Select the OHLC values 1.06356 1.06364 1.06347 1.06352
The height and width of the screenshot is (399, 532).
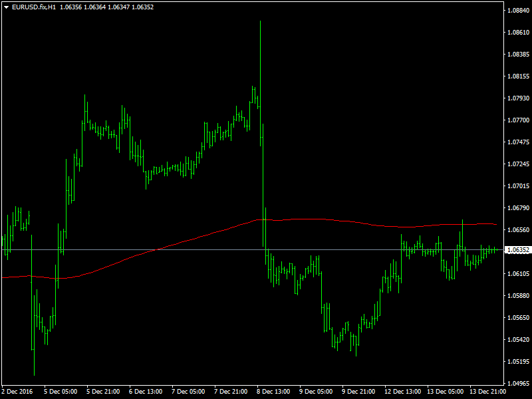pos(106,7)
